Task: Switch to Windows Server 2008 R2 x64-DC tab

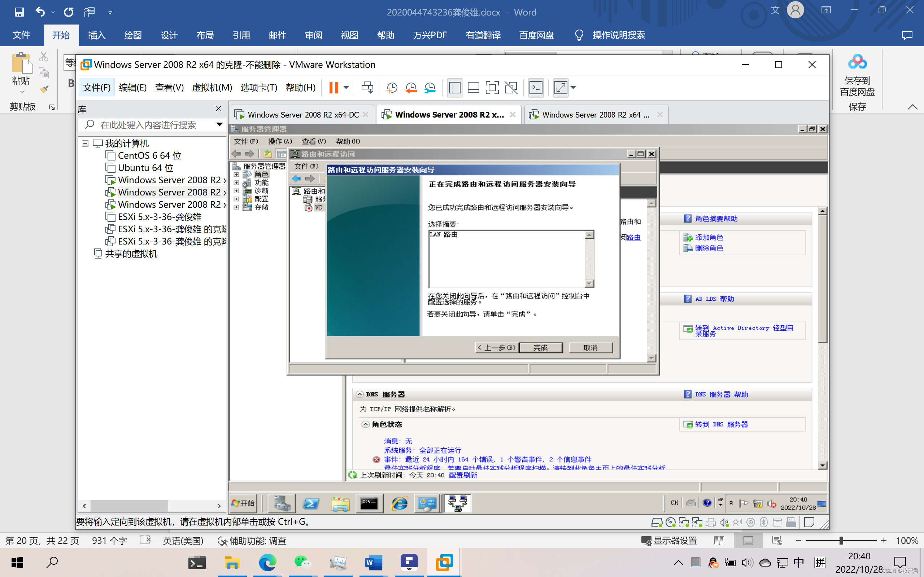Action: click(x=303, y=114)
